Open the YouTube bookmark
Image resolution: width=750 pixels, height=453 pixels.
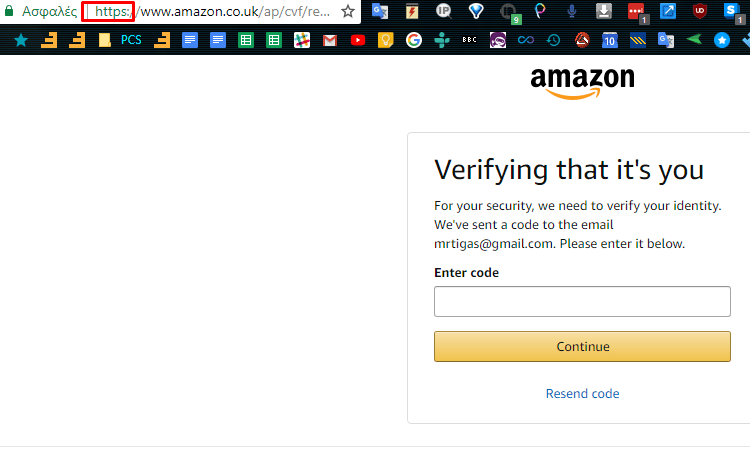[x=358, y=41]
